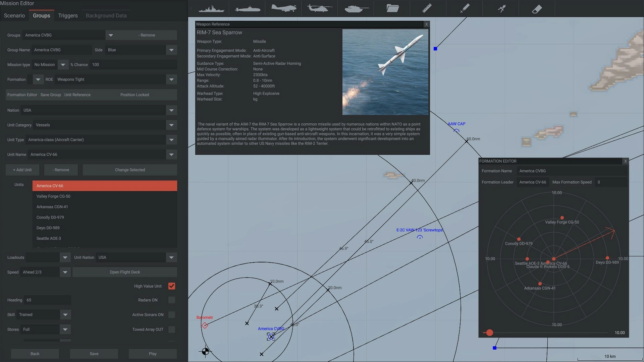Click the Play mission button
The height and width of the screenshot is (362, 644).
point(153,354)
